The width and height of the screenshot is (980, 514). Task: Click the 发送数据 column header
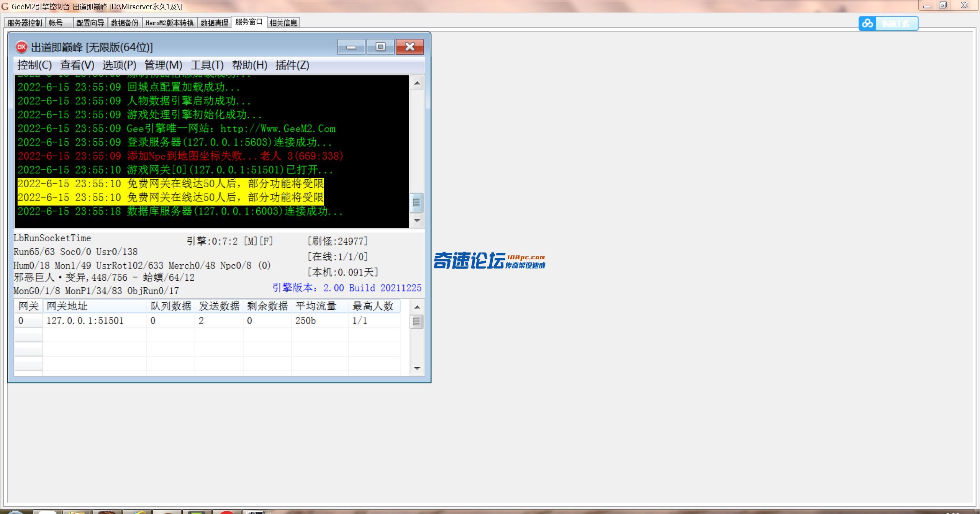(x=219, y=306)
